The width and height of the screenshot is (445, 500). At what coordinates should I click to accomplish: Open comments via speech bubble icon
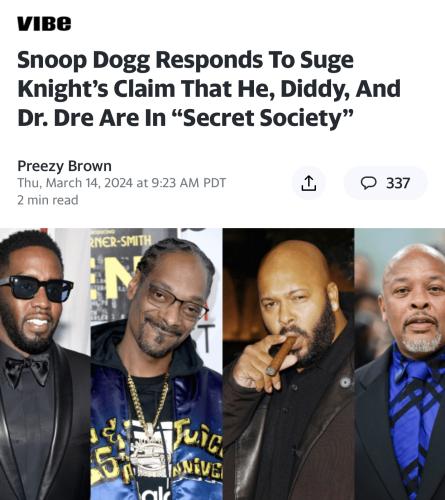(x=369, y=183)
